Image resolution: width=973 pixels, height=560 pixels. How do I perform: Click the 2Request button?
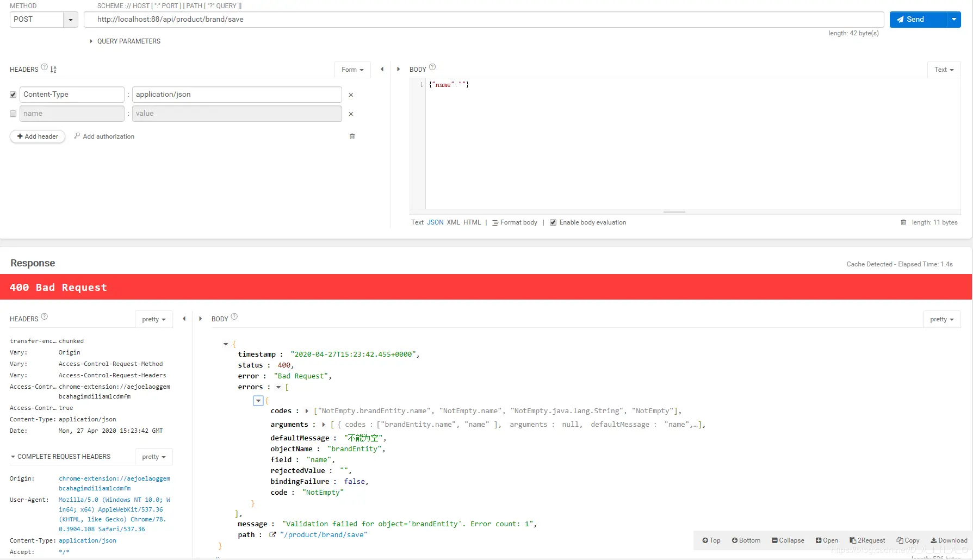tap(867, 540)
